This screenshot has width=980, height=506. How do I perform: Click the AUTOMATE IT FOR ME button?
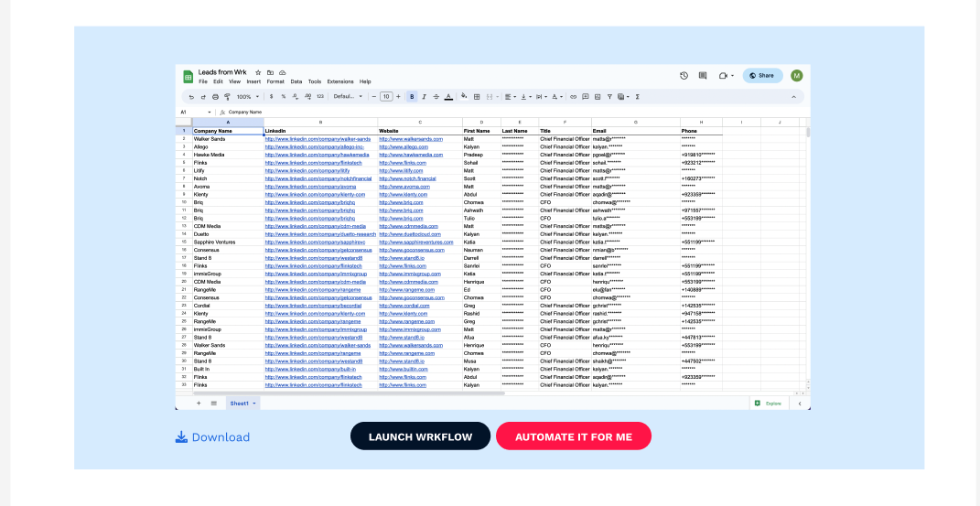[x=573, y=436]
